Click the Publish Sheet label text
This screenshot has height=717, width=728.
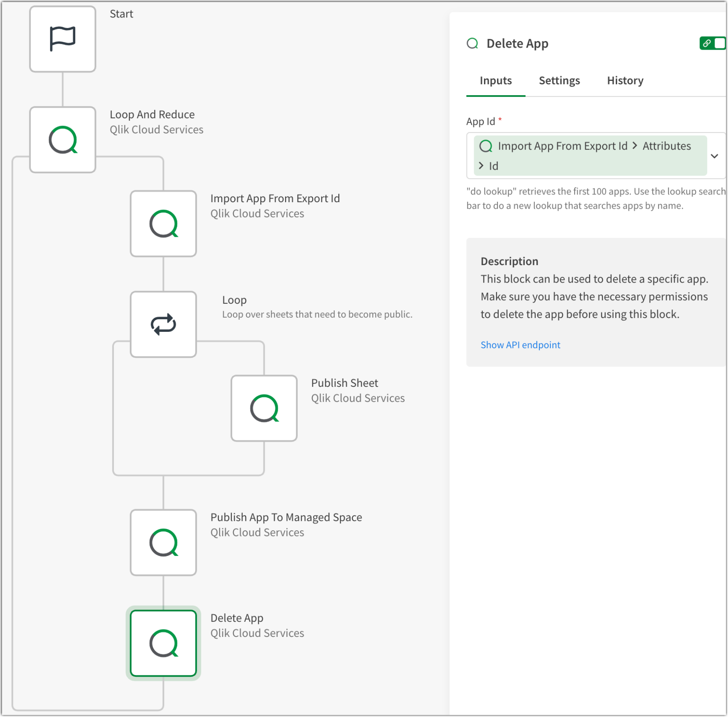point(344,383)
